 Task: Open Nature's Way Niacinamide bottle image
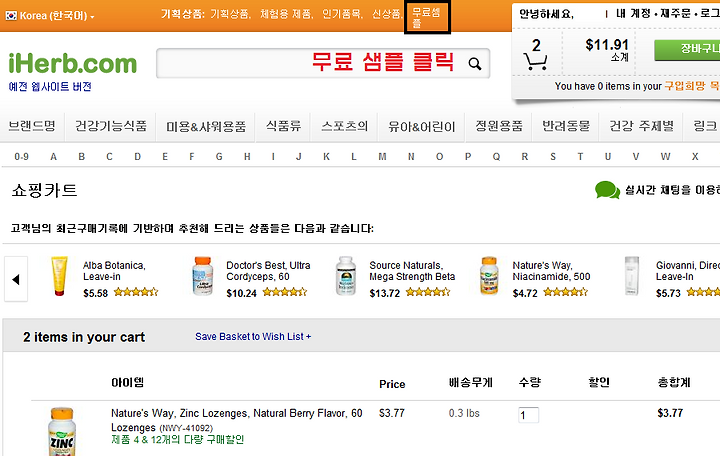coord(489,276)
